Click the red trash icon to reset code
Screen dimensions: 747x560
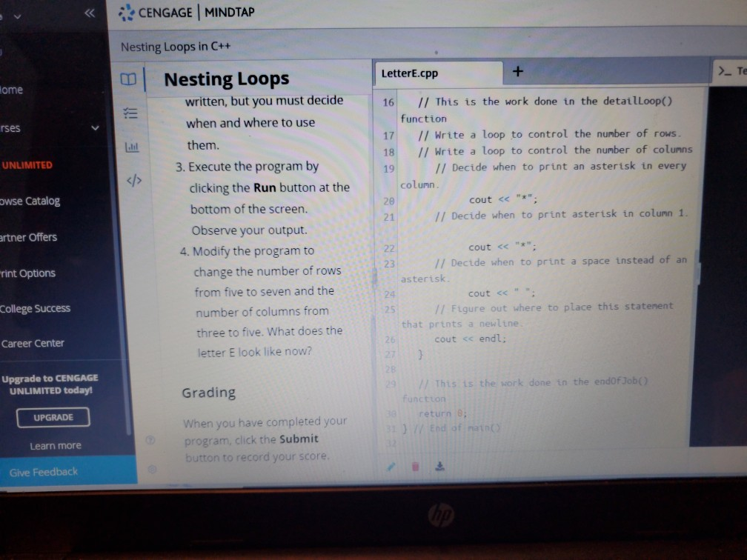click(414, 467)
